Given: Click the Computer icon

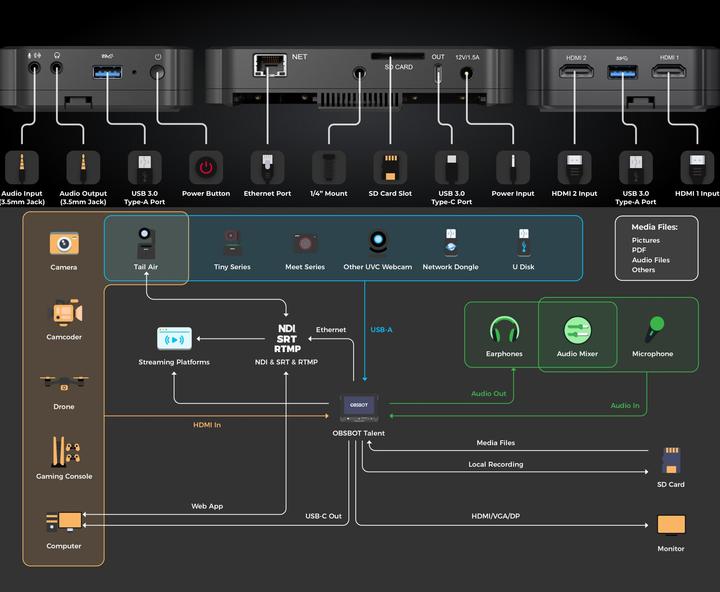Looking at the screenshot, I should [64, 522].
